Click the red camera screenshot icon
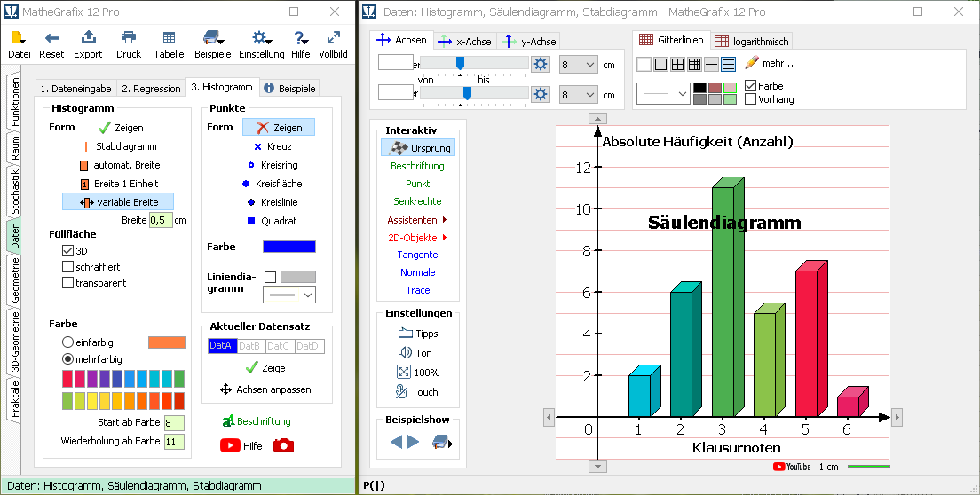 coord(283,445)
